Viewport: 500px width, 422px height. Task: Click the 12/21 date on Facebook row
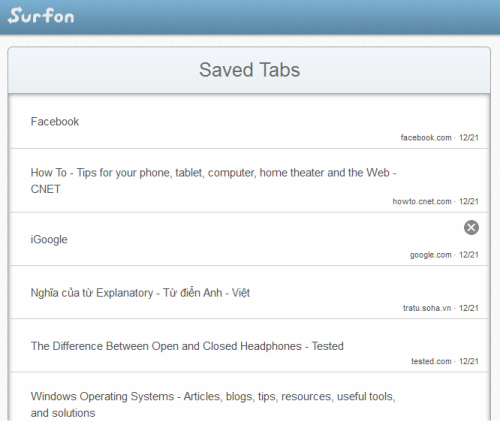pyautogui.click(x=469, y=138)
